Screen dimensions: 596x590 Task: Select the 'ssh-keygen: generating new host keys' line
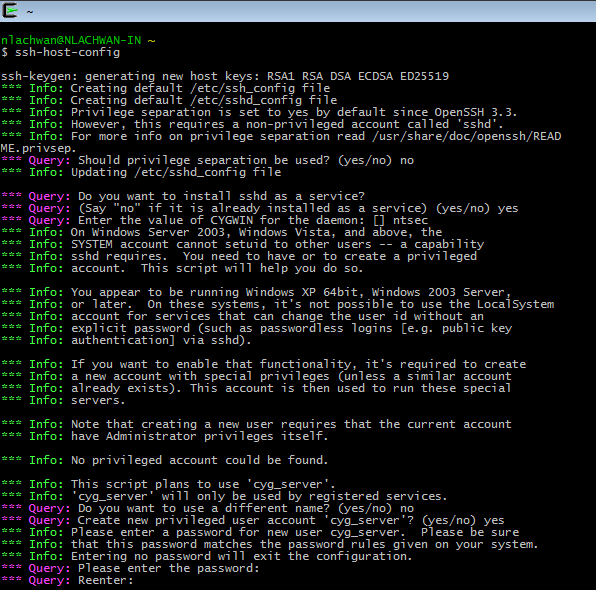point(225,76)
